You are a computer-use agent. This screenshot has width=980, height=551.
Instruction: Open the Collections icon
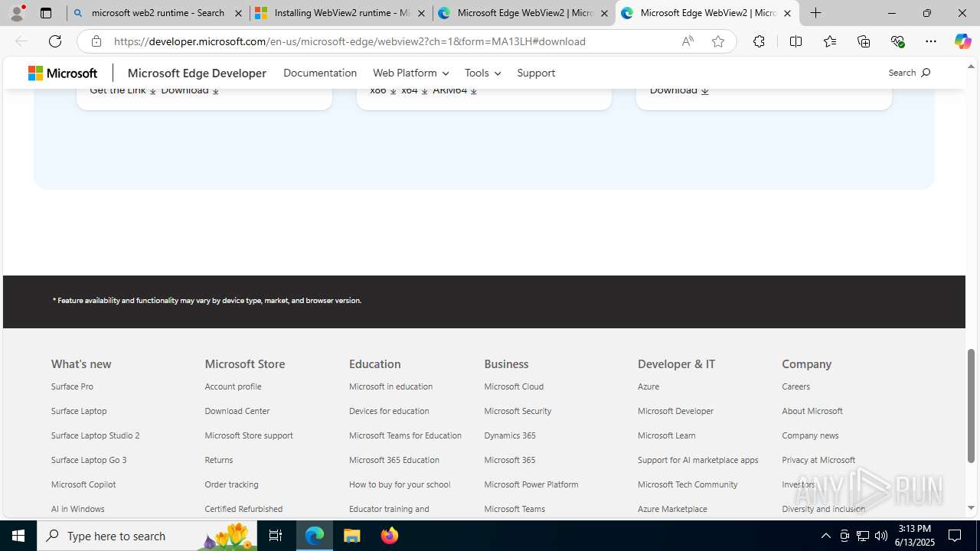click(x=864, y=41)
